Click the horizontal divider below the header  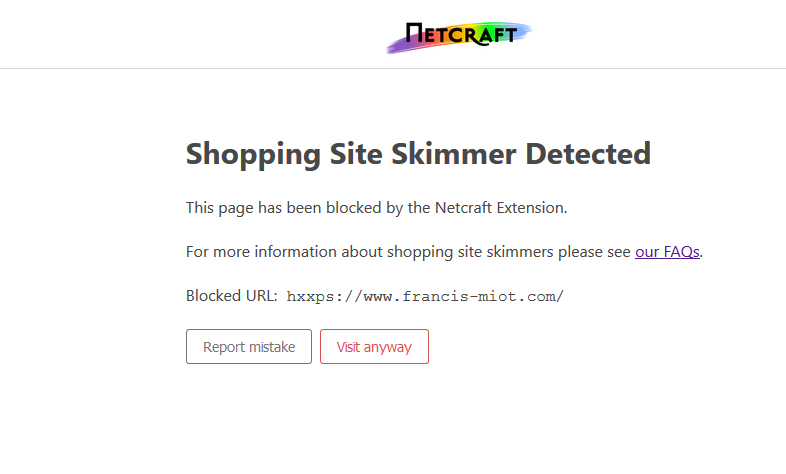pyautogui.click(x=393, y=69)
